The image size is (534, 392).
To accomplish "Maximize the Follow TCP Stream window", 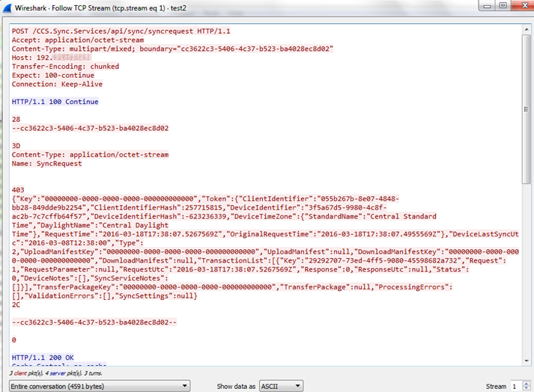I will point(503,5).
